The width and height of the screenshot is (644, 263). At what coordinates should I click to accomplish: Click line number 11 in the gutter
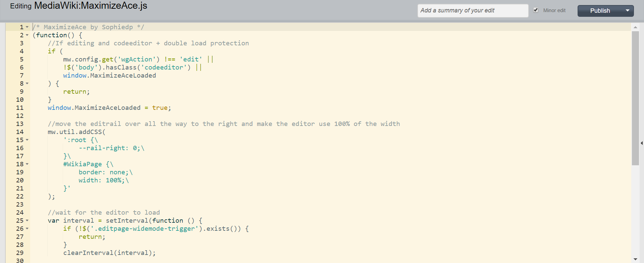tap(20, 108)
